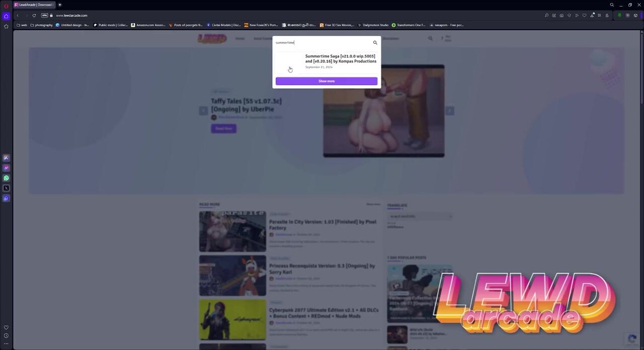
Task: Open the extensions cube icon
Action: coord(635,16)
